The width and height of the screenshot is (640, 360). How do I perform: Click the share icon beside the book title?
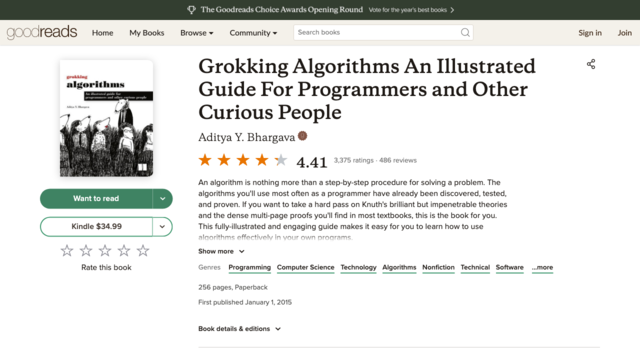(591, 64)
